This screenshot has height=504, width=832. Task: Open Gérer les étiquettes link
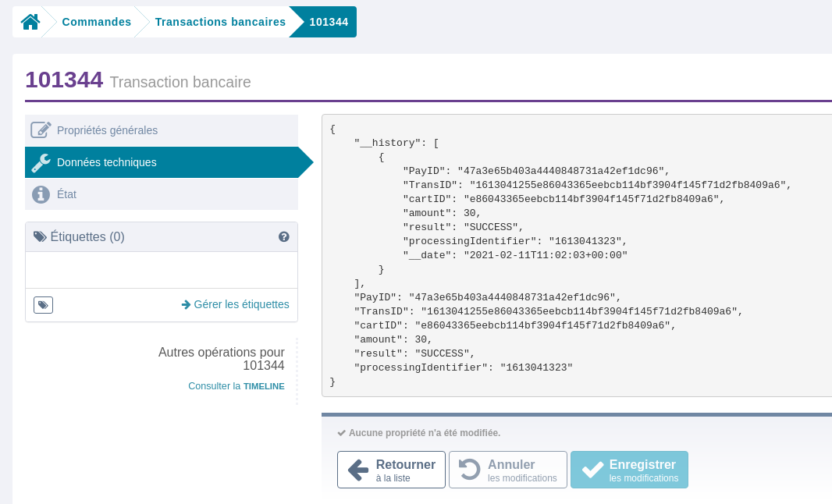(235, 304)
